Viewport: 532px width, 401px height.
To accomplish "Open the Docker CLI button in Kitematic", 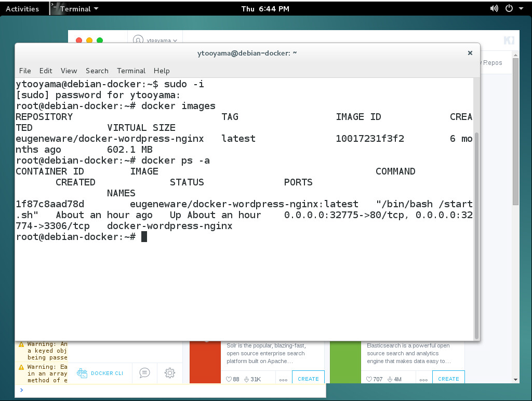I will pos(100,373).
